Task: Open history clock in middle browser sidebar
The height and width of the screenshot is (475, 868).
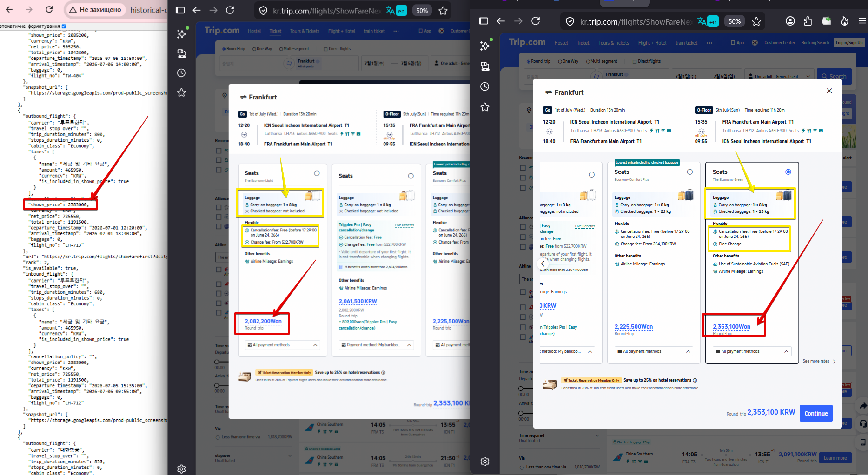Action: (x=181, y=73)
